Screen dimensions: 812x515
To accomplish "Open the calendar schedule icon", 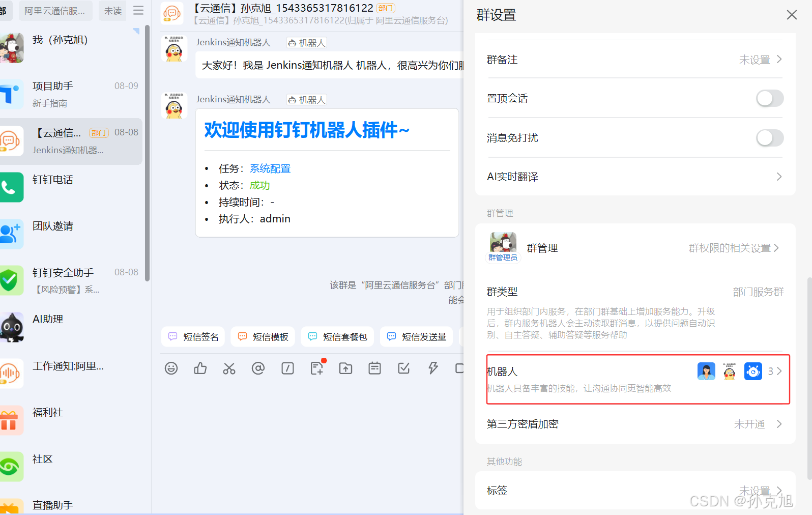I will (375, 368).
